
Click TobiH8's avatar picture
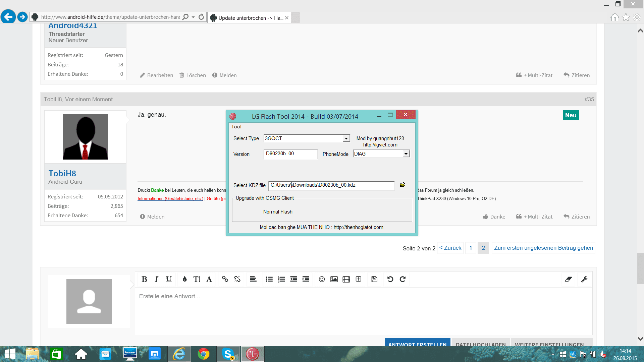85,137
